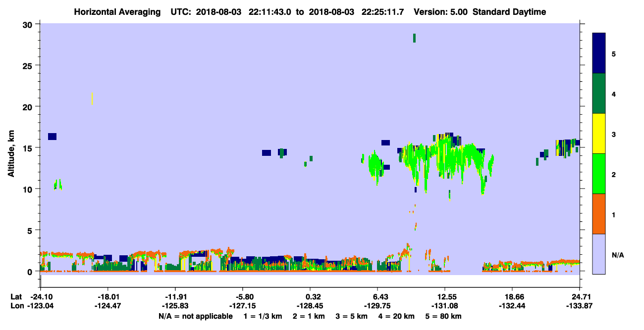The width and height of the screenshot is (644, 330).
Task: Click the longitude value -128.45
Action: [x=310, y=306]
